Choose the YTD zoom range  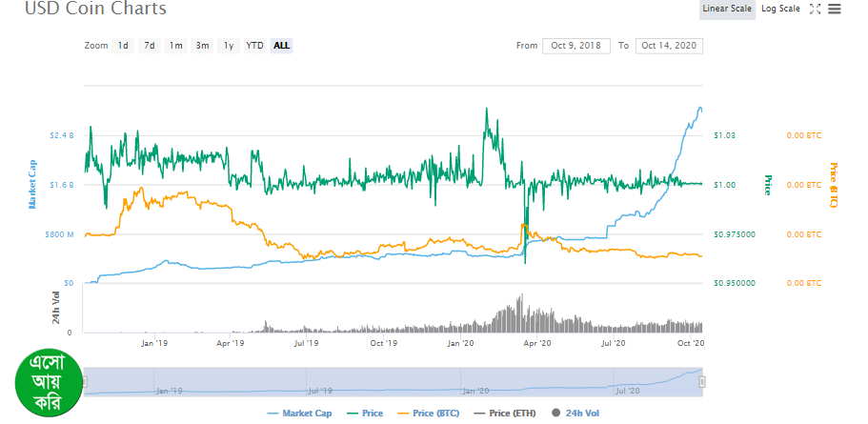click(254, 46)
